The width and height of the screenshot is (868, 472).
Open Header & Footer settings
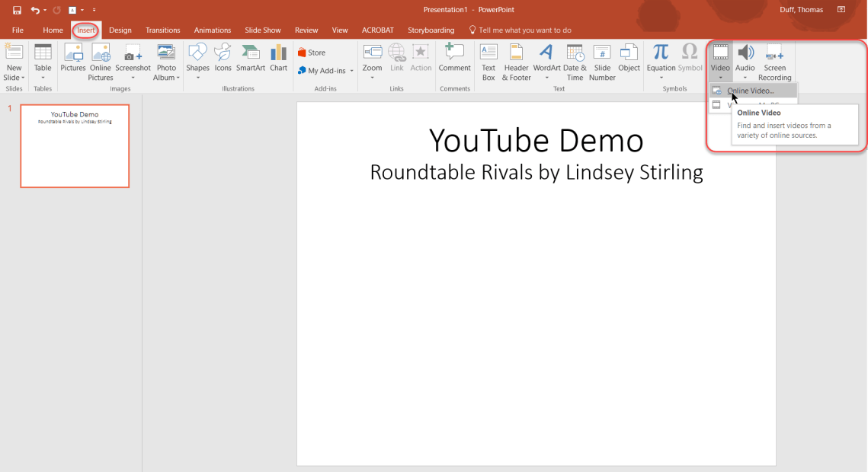[516, 61]
